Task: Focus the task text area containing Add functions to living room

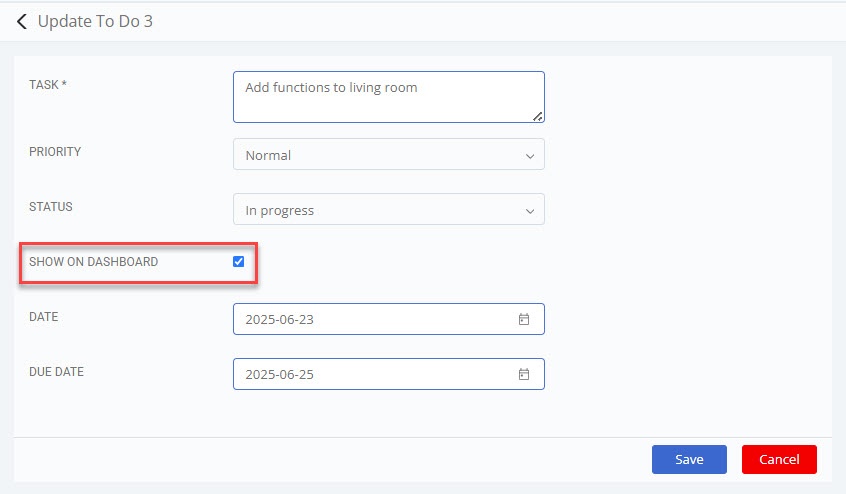Action: point(388,97)
